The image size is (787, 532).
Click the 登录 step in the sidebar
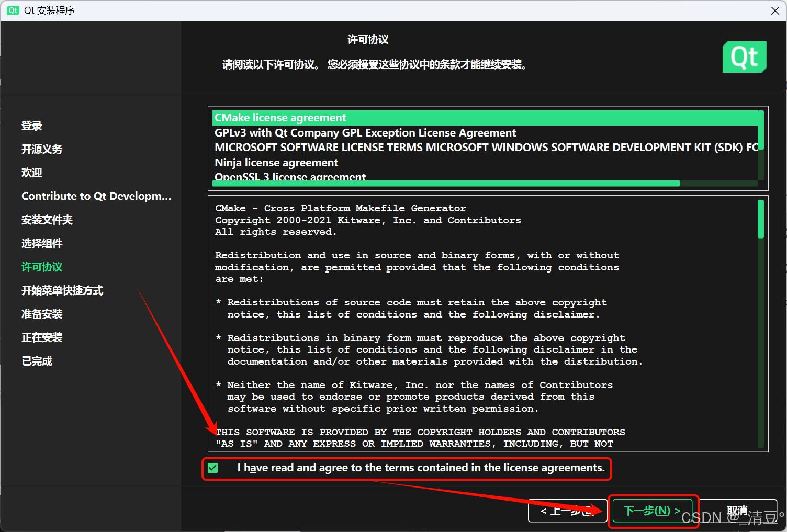(32, 126)
